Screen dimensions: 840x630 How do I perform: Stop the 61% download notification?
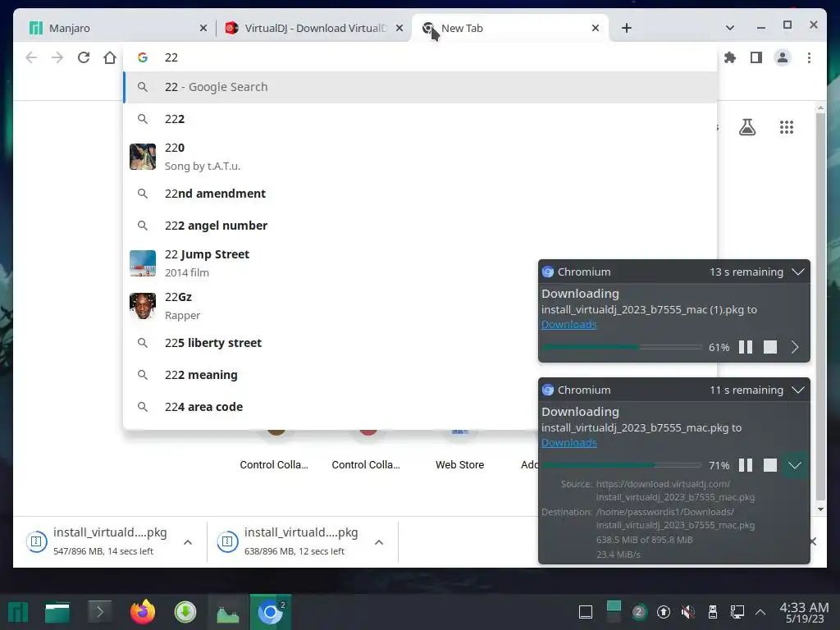pyautogui.click(x=769, y=347)
